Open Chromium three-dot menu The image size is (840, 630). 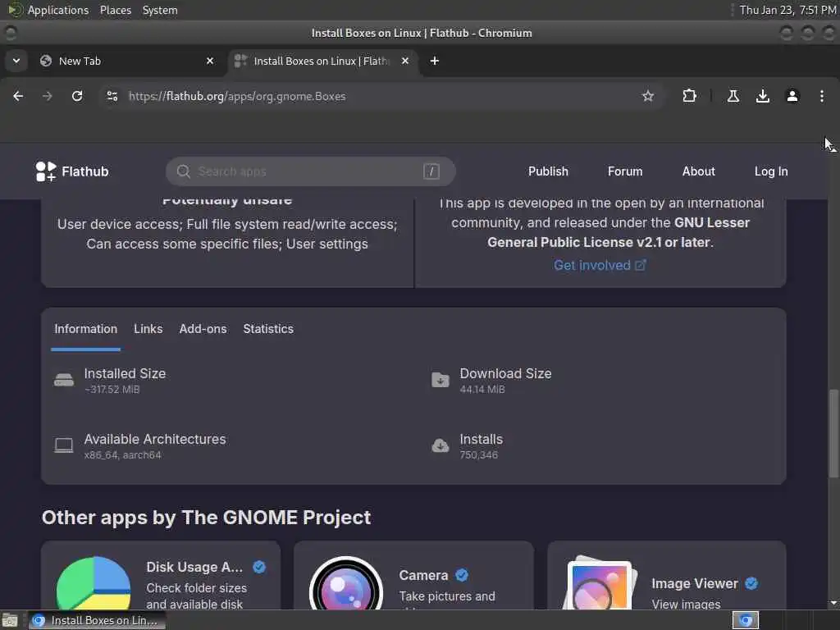point(822,96)
